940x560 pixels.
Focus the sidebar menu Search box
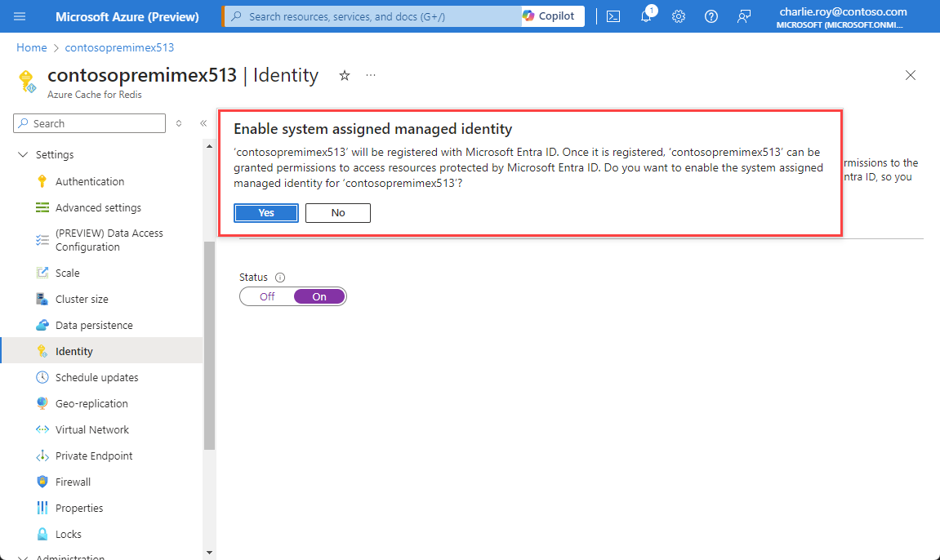(x=89, y=123)
